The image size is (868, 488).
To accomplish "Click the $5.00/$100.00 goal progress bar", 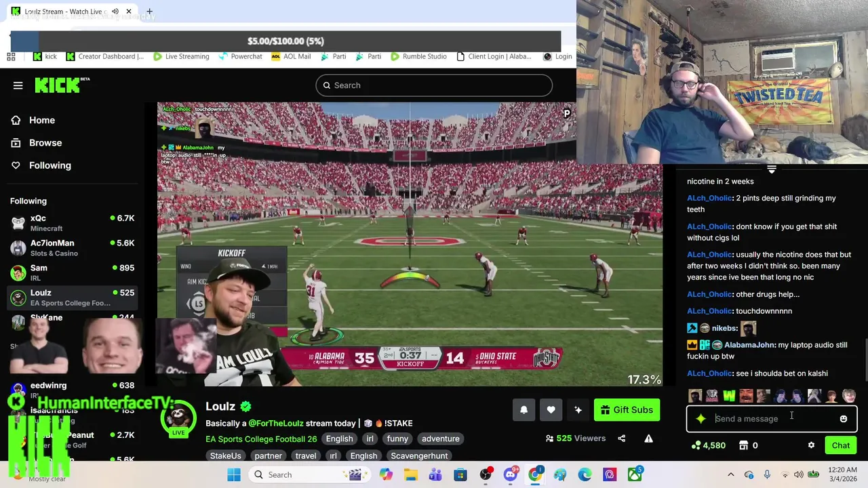I will pyautogui.click(x=285, y=41).
